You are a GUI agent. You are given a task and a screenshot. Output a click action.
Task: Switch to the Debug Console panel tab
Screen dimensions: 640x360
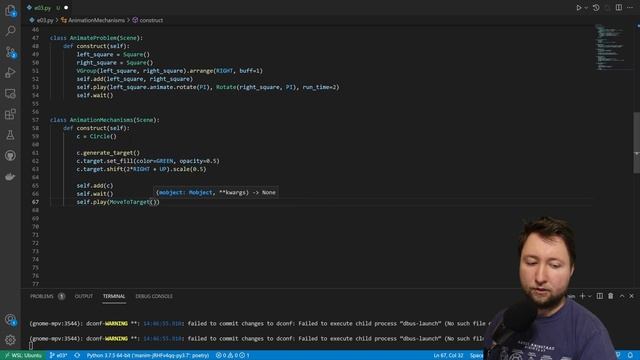pyautogui.click(x=154, y=296)
